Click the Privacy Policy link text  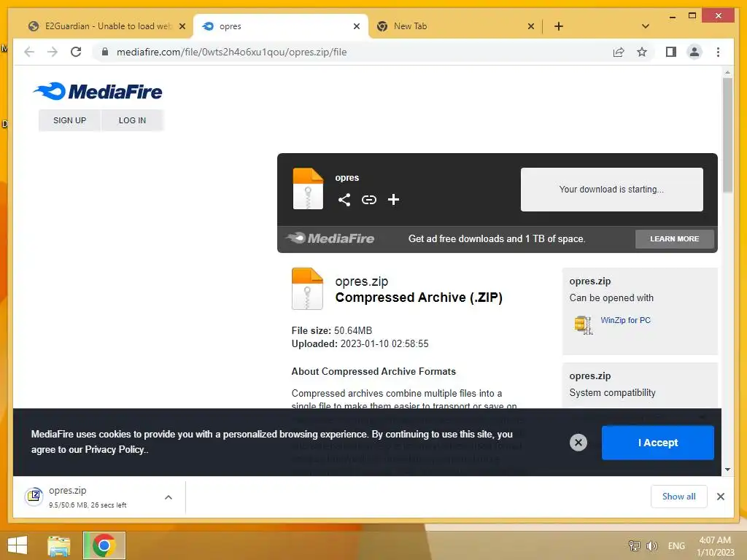click(x=115, y=449)
